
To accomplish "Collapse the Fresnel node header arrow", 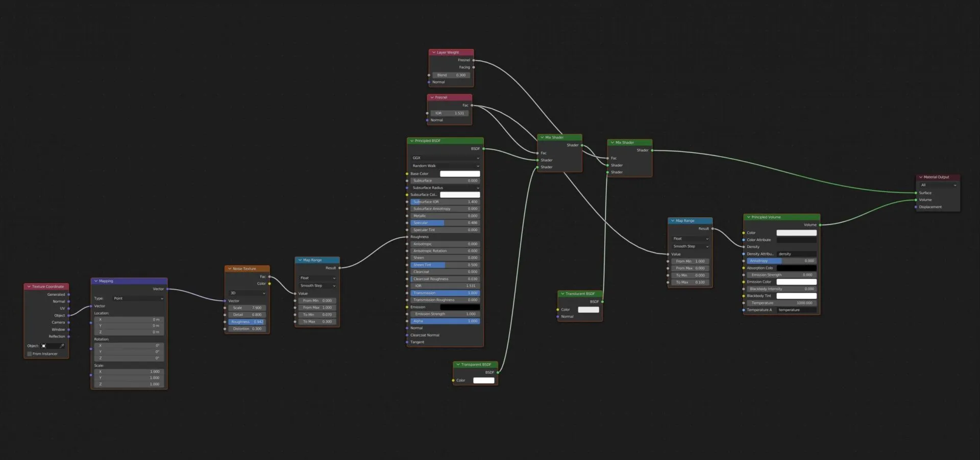I will tap(432, 97).
